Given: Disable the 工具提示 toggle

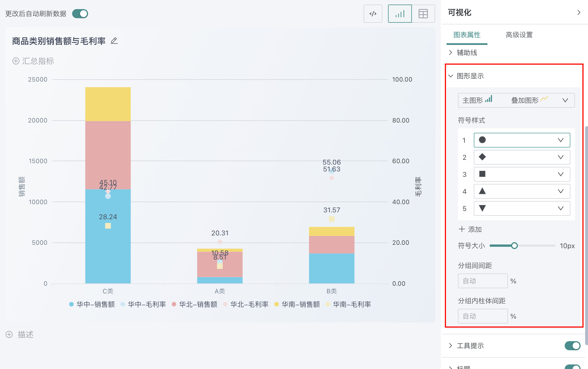Looking at the screenshot, I should coord(572,346).
